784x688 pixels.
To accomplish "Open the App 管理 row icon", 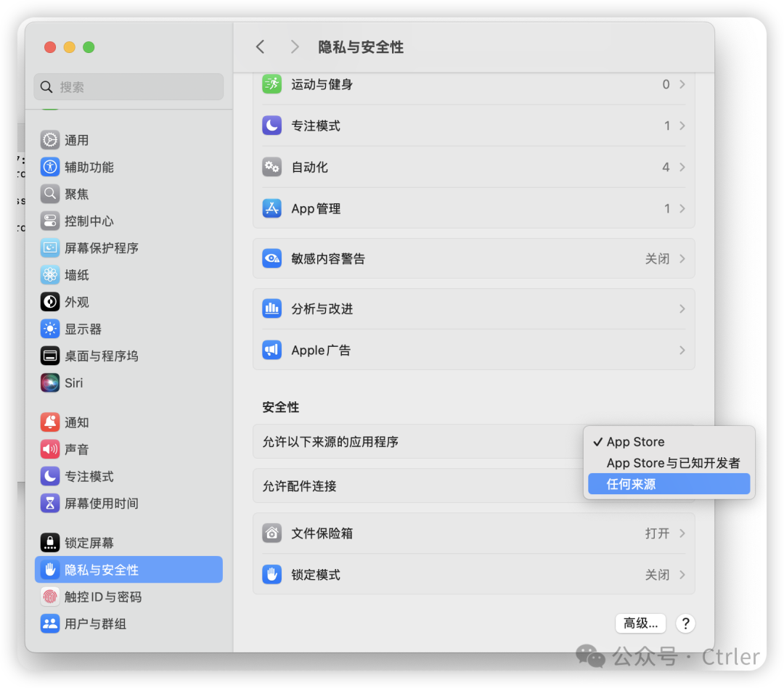I will coord(271,208).
